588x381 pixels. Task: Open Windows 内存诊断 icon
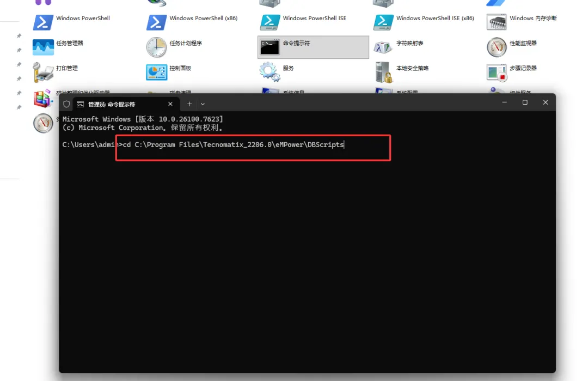click(x=497, y=22)
